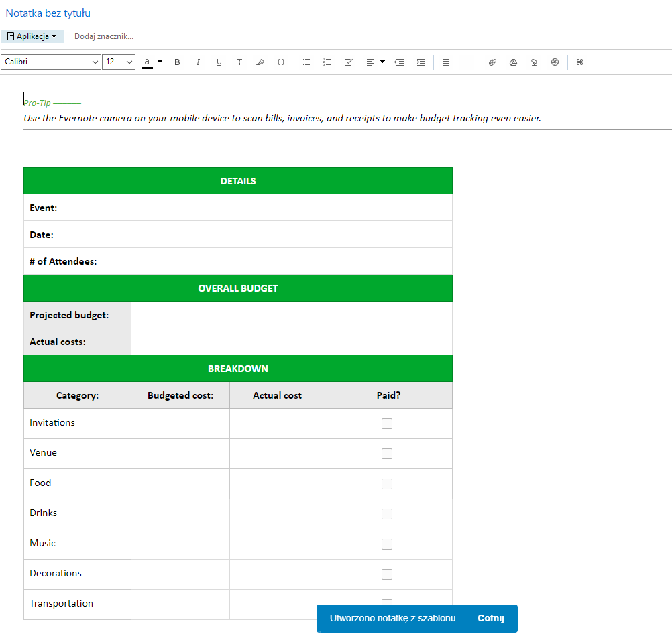Open the Calibri font family dropdown
Screen dimensions: 672x636
(50, 62)
